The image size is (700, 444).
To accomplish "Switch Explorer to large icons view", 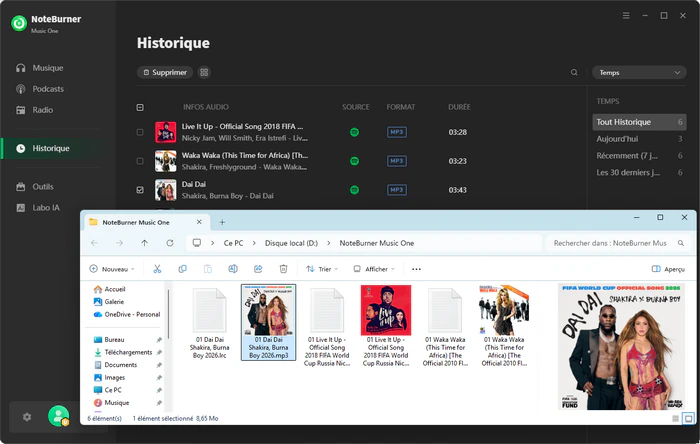I will pos(688,419).
